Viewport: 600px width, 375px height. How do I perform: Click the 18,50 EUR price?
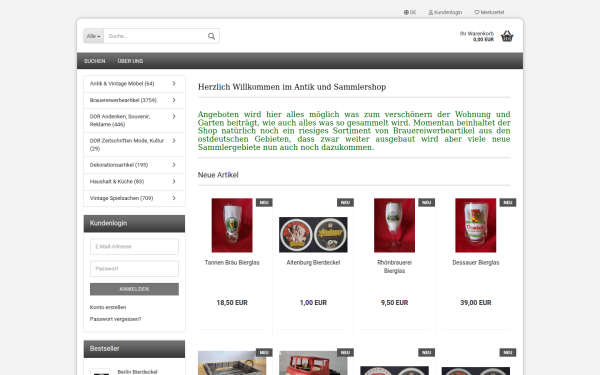tap(232, 303)
